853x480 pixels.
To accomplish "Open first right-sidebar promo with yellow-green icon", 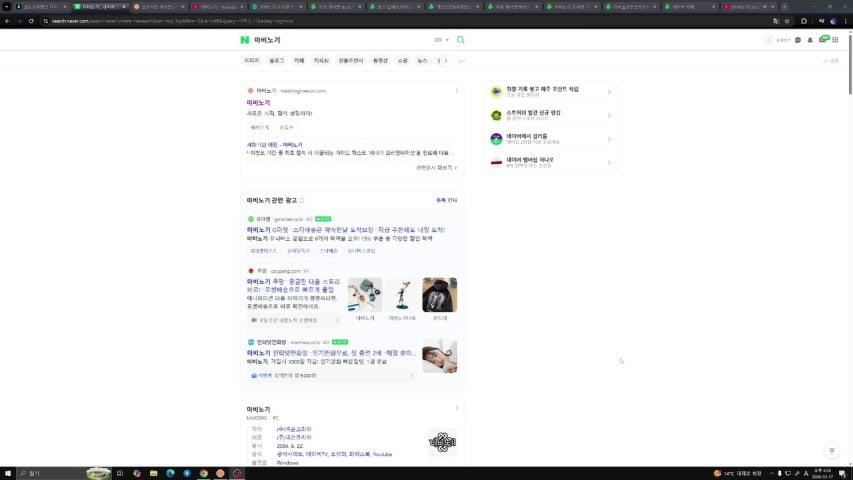I will pyautogui.click(x=552, y=91).
